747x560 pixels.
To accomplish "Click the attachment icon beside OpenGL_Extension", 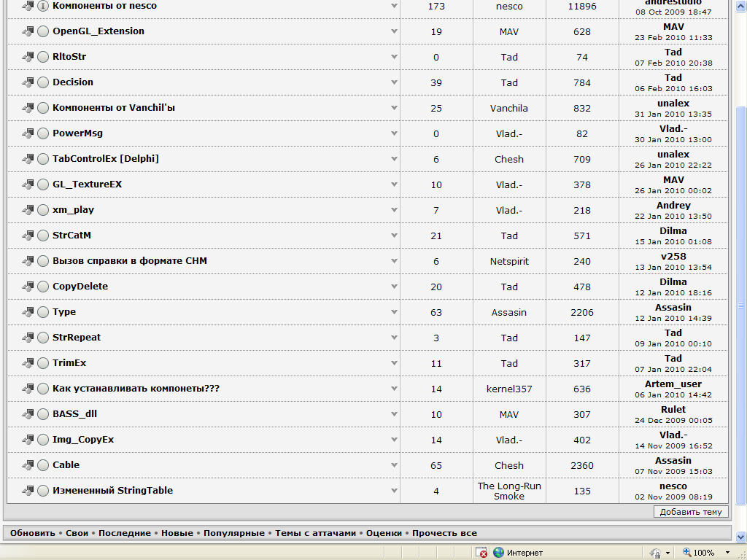I will 28,31.
